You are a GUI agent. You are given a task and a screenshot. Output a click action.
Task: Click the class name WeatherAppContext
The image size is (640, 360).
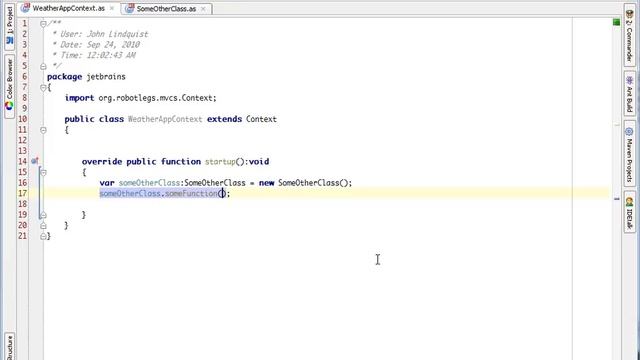coord(165,119)
